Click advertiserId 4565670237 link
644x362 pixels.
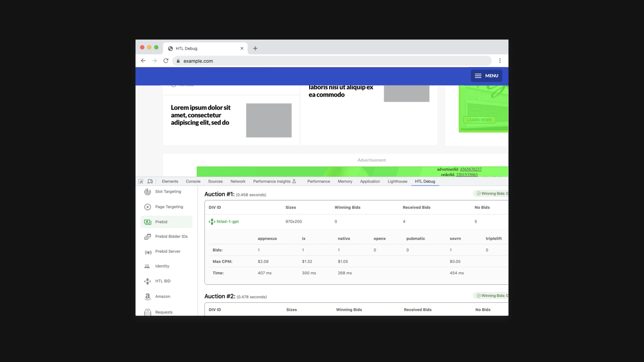(x=471, y=169)
